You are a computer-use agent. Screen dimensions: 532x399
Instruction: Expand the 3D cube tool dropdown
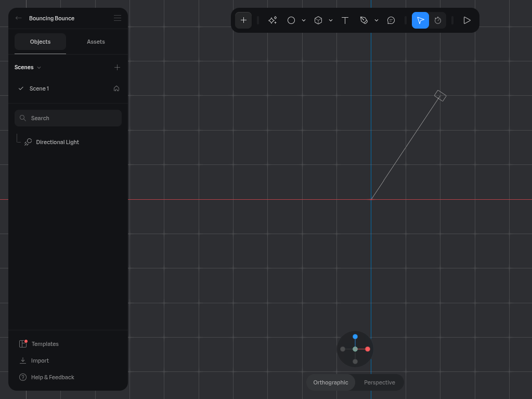[x=330, y=20]
